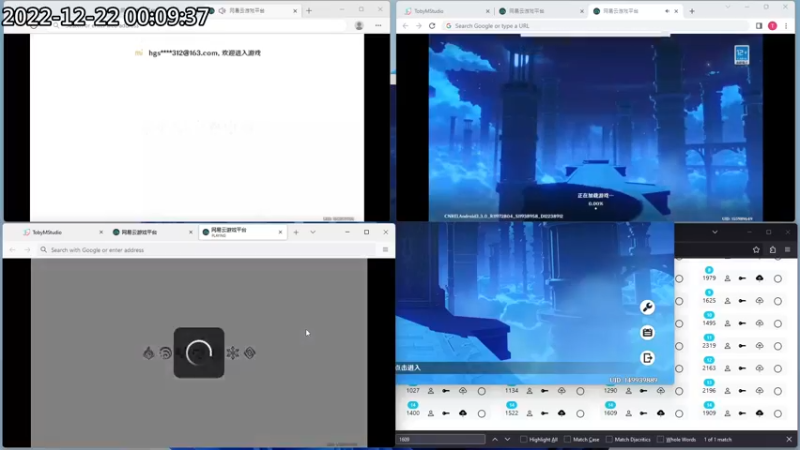Image resolution: width=800 pixels, height=450 pixels.
Task: Click the red profile avatar in Chrome
Action: [772, 26]
